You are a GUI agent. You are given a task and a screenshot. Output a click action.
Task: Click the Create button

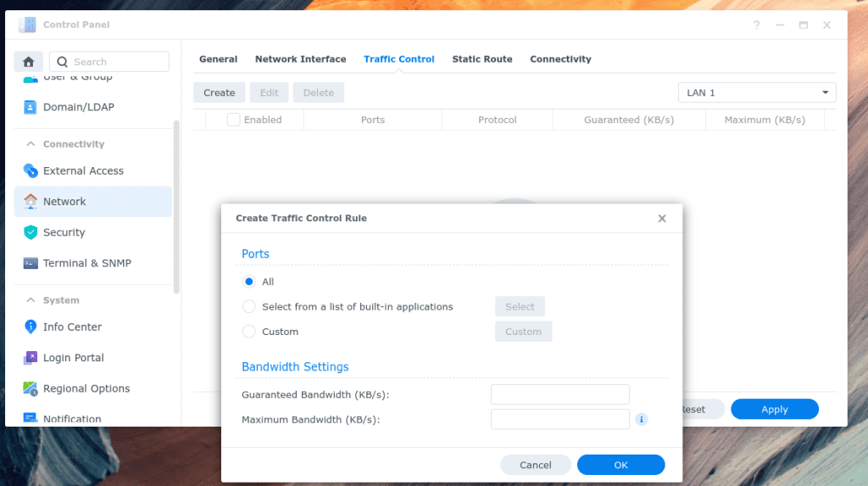220,92
